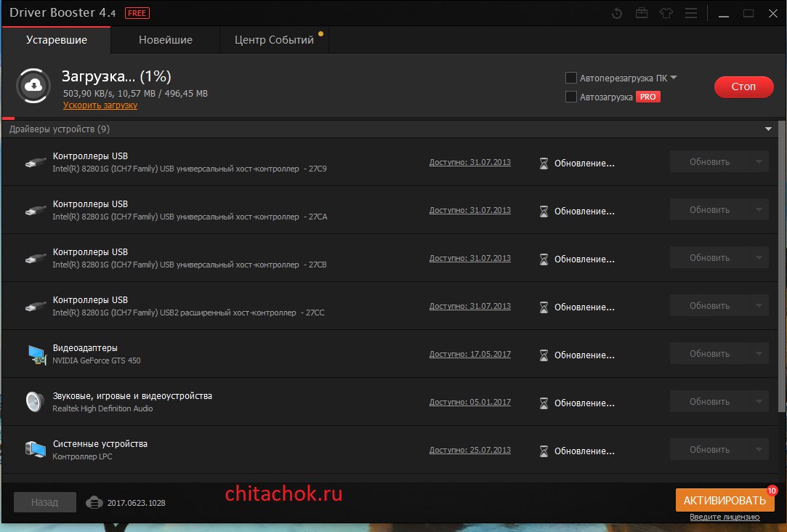Open Доступно: 25.07.2013 link for LPC
The image size is (787, 532).
pyautogui.click(x=469, y=450)
